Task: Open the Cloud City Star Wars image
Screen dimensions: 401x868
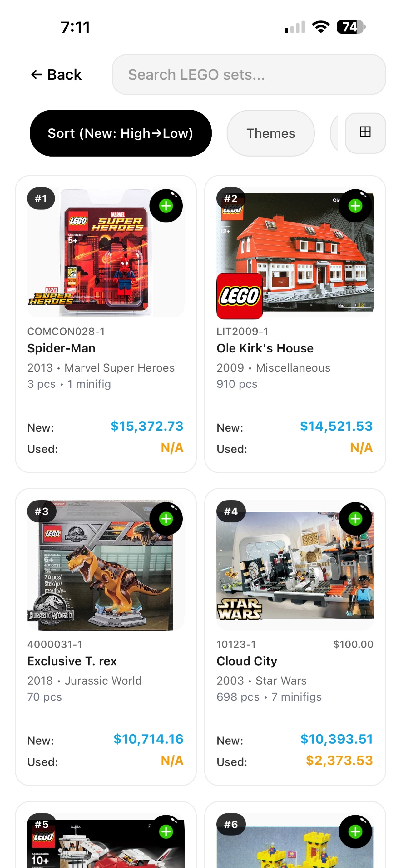Action: (295, 565)
